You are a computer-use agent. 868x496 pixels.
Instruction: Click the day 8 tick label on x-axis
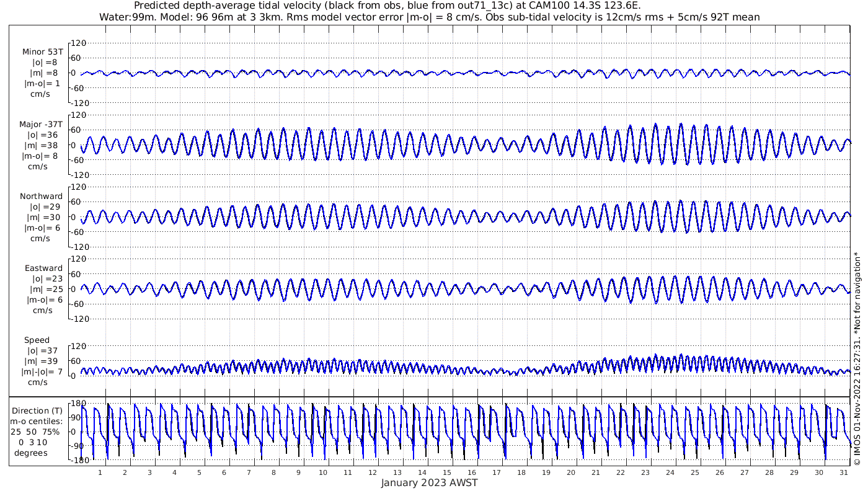click(x=273, y=472)
